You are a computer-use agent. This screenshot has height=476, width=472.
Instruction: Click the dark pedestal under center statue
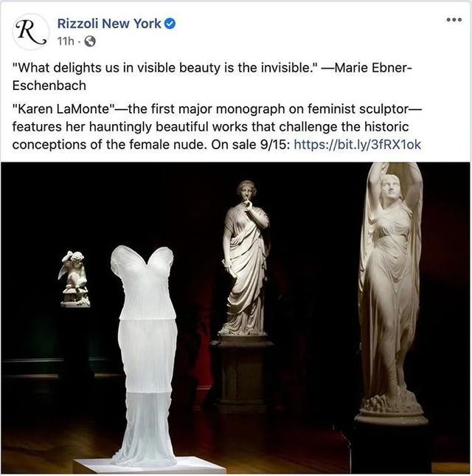pos(243,373)
